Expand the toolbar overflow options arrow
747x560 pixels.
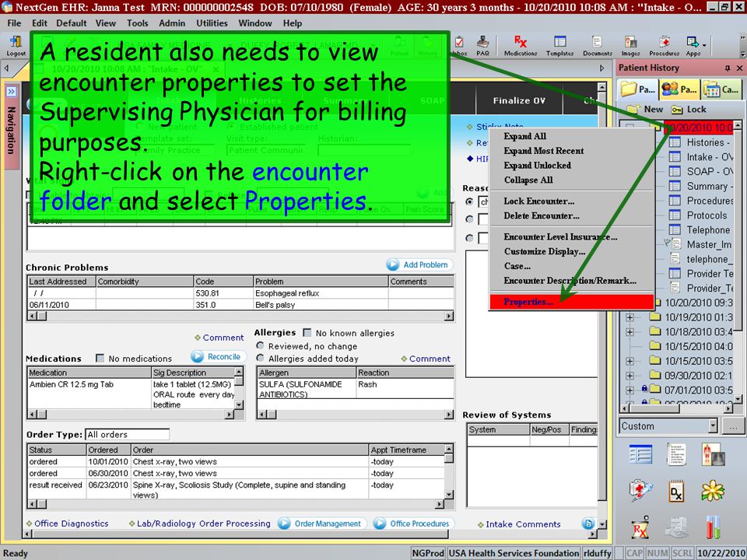(x=743, y=54)
